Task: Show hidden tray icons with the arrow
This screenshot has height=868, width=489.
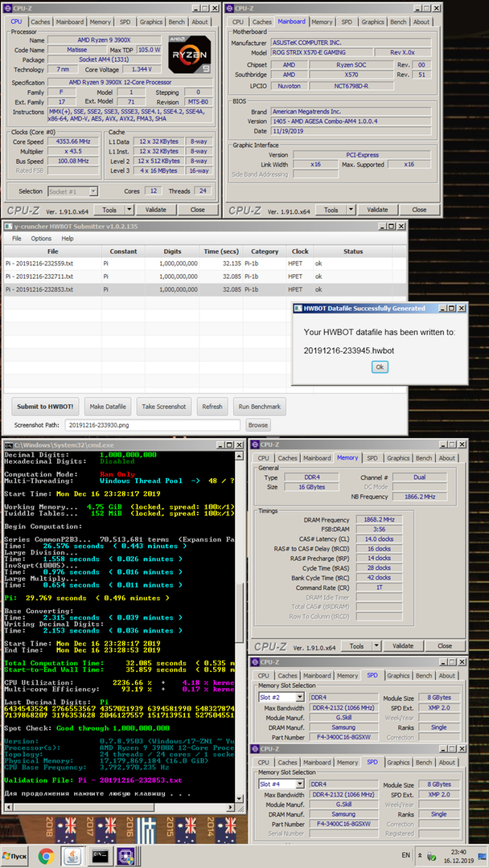Action: point(419,855)
